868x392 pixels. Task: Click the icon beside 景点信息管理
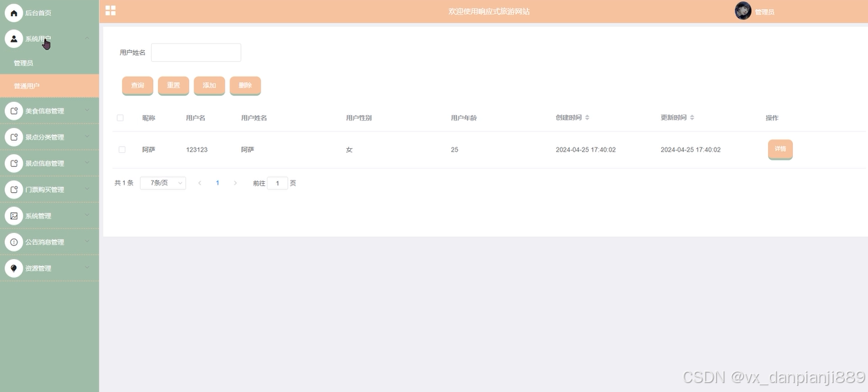pos(14,163)
